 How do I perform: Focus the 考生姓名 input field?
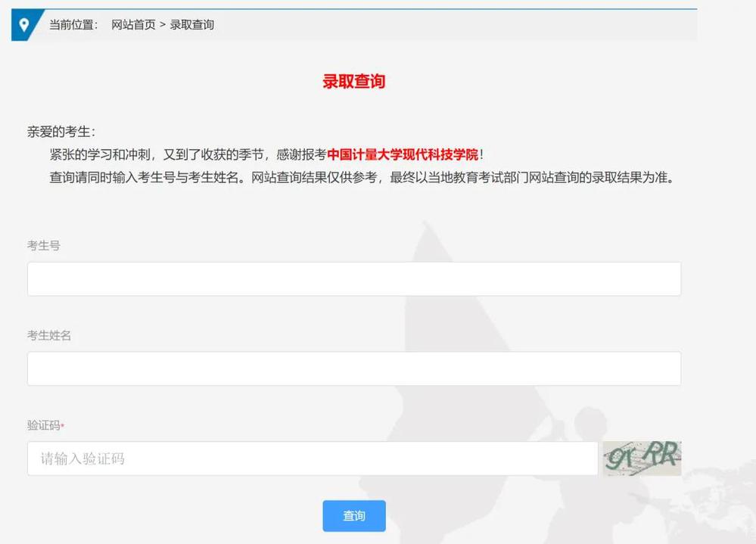(x=354, y=368)
